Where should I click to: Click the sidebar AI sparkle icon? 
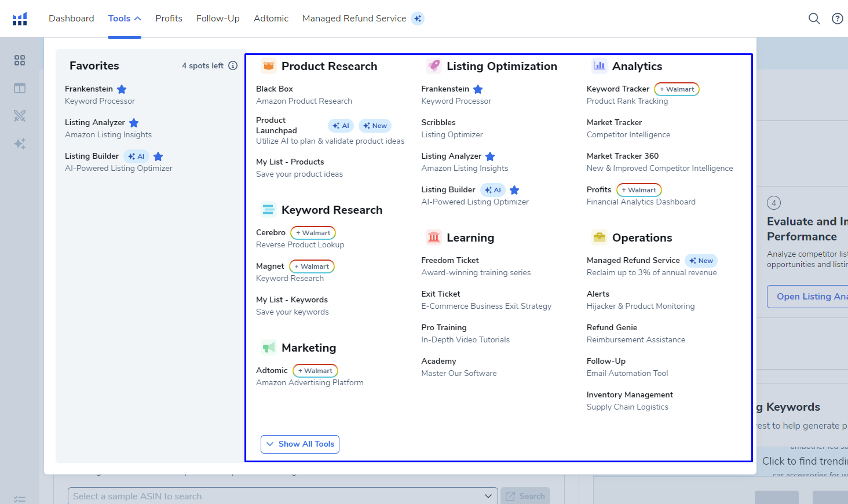point(20,144)
